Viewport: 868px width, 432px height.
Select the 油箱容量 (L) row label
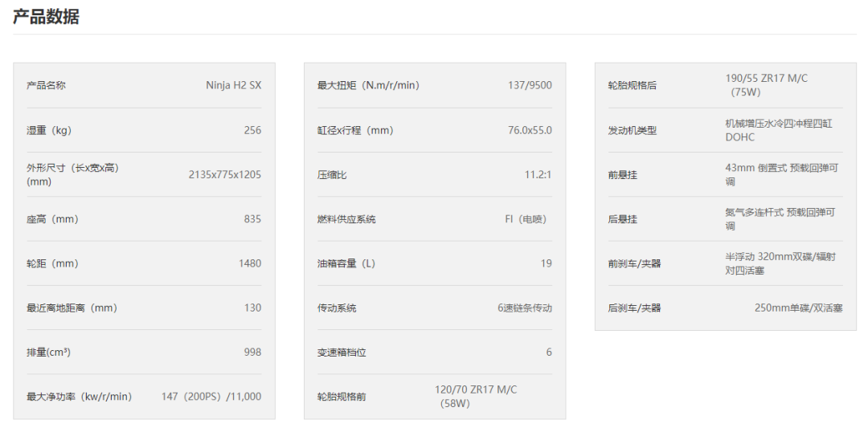pos(346,263)
